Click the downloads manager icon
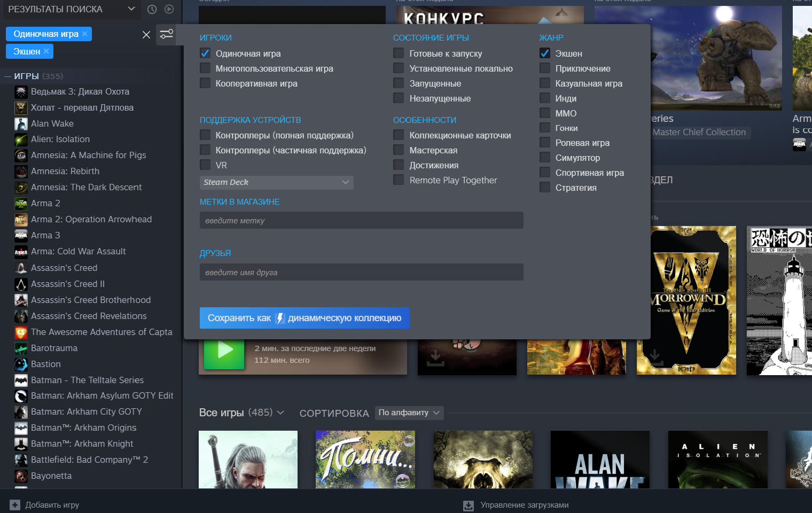Image resolution: width=812 pixels, height=513 pixels. [469, 506]
